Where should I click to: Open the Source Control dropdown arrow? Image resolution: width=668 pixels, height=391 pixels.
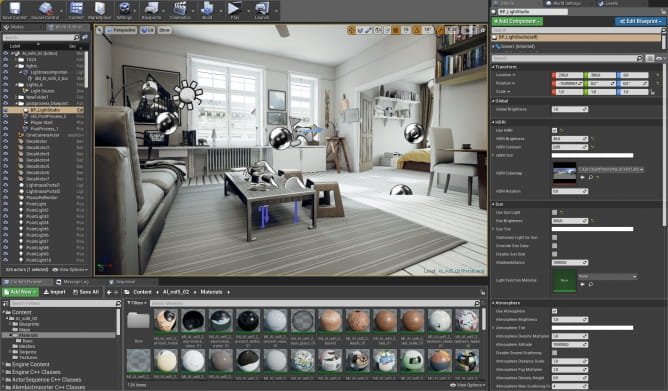[63, 11]
